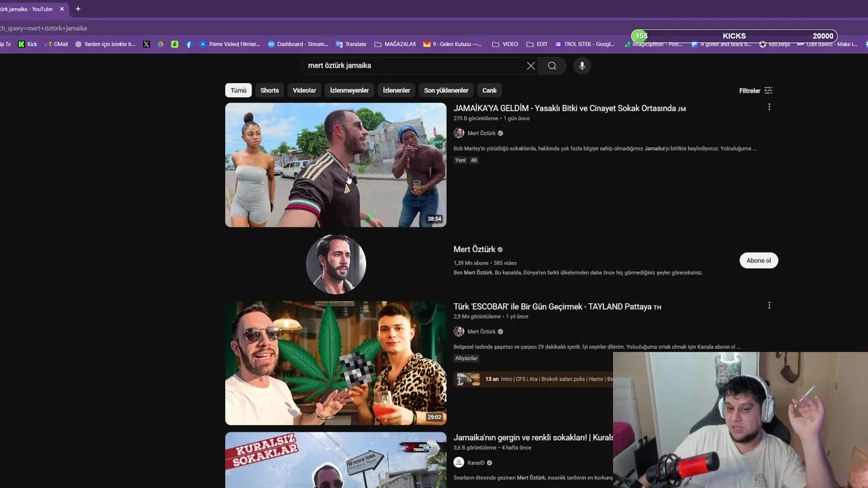The width and height of the screenshot is (868, 488).
Task: Select the Shorts filter chip
Action: pyautogui.click(x=270, y=90)
